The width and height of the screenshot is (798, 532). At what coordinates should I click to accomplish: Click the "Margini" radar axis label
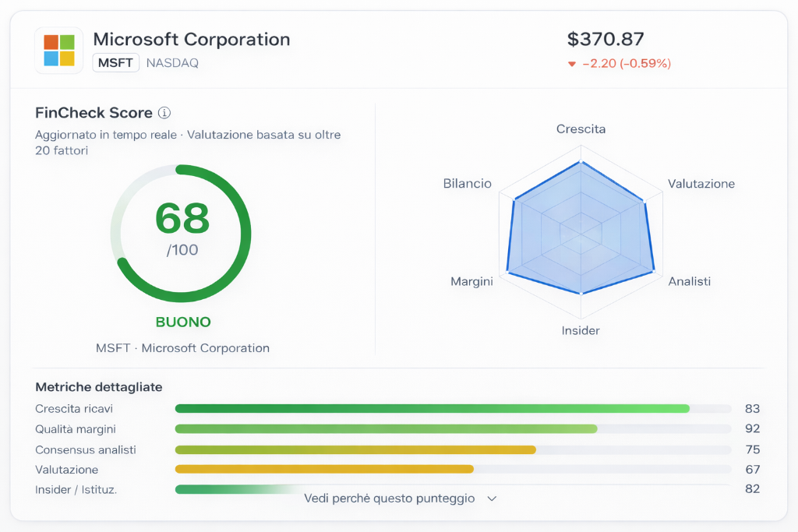coord(471,282)
